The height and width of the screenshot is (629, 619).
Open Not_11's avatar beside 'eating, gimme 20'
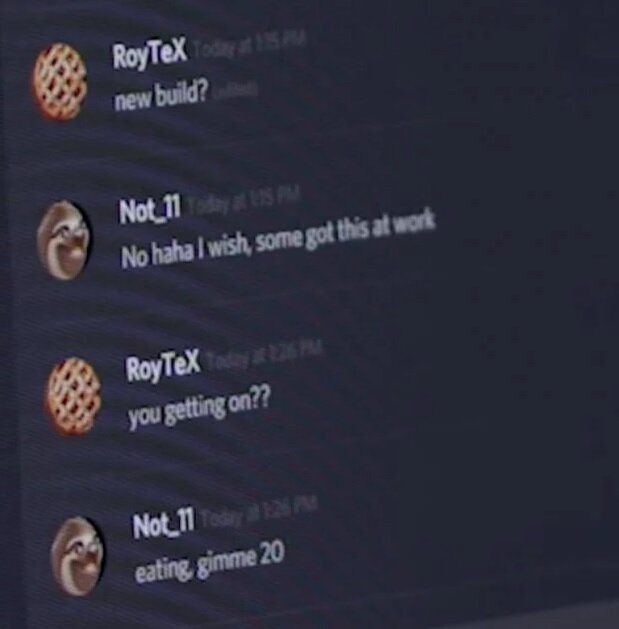click(x=78, y=556)
